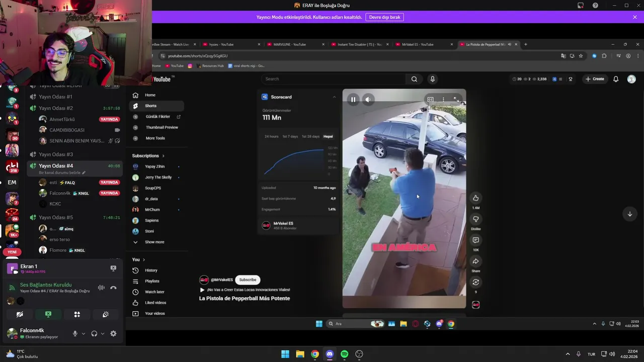Expand Show more subscriptions
644x362 pixels.
pos(156,242)
